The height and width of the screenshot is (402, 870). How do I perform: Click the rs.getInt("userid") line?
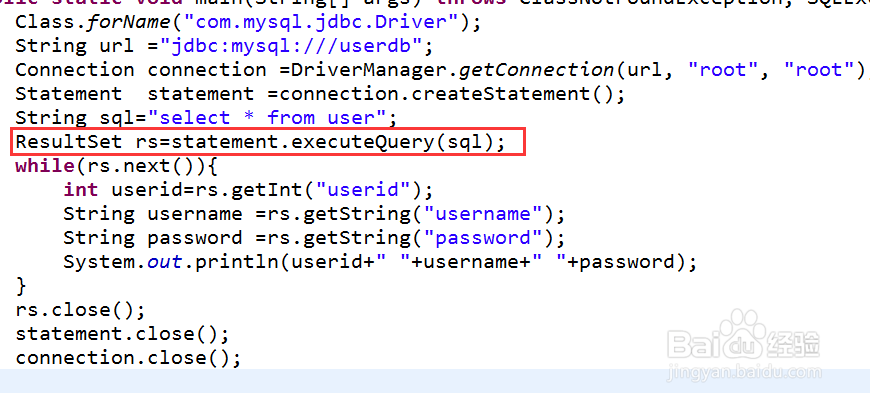click(x=248, y=190)
